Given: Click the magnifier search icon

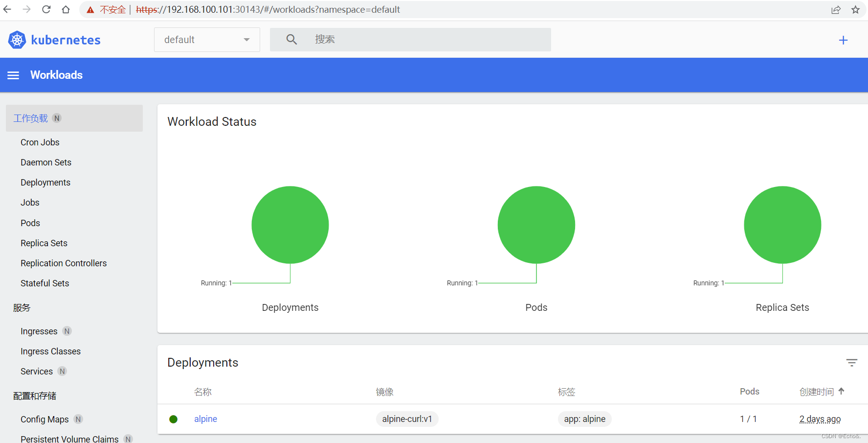Looking at the screenshot, I should pyautogui.click(x=291, y=40).
